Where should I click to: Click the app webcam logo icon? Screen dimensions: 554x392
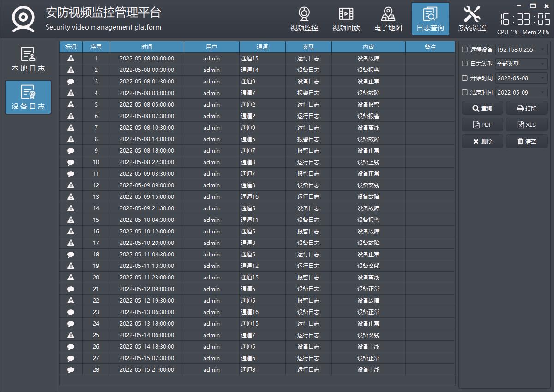23,19
